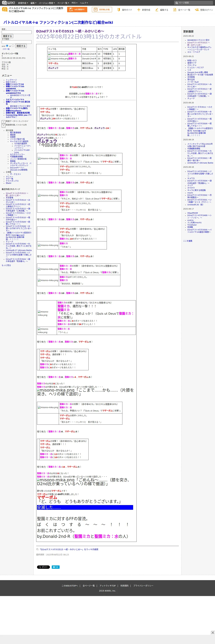This screenshot has width=215, height=644.
Task: Focus the 検索 text field in sidebar
Action: (x=17, y=32)
